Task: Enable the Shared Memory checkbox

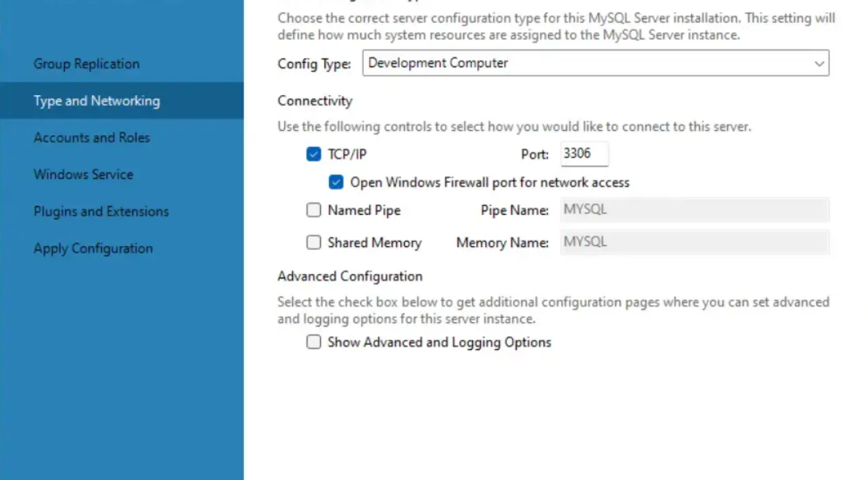Action: [x=313, y=243]
